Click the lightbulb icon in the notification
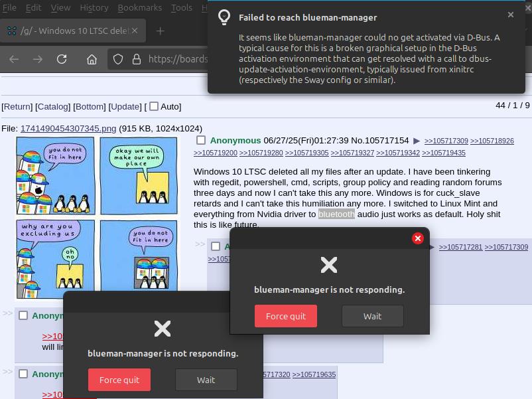The height and width of the screenshot is (399, 532). point(224,17)
